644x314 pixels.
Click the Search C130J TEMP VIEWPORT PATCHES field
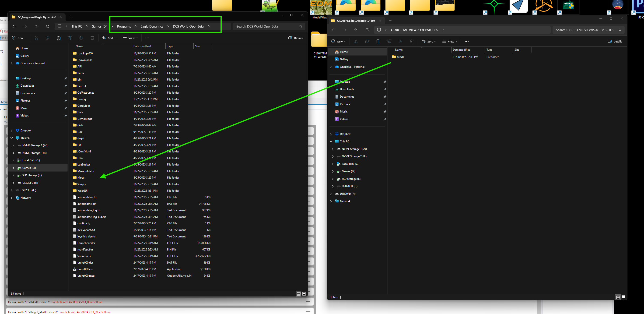[x=584, y=30]
